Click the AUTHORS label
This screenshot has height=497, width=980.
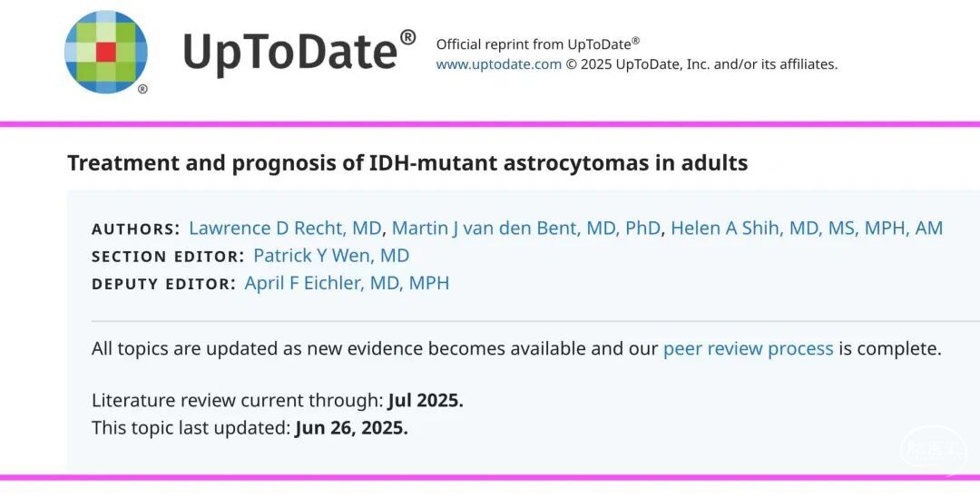(135, 229)
